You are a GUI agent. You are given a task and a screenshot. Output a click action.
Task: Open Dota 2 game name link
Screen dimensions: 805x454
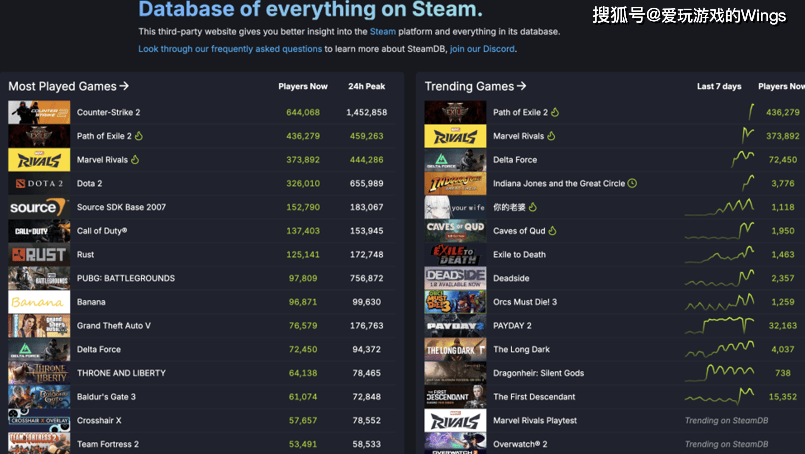pyautogui.click(x=89, y=183)
